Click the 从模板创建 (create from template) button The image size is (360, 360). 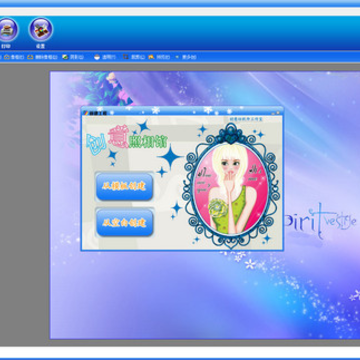click(x=124, y=187)
